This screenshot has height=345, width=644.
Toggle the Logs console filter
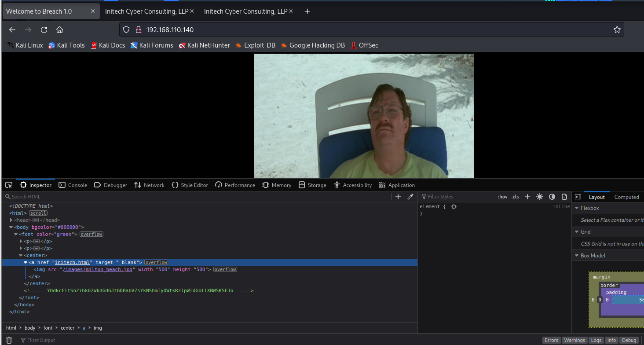(x=596, y=340)
